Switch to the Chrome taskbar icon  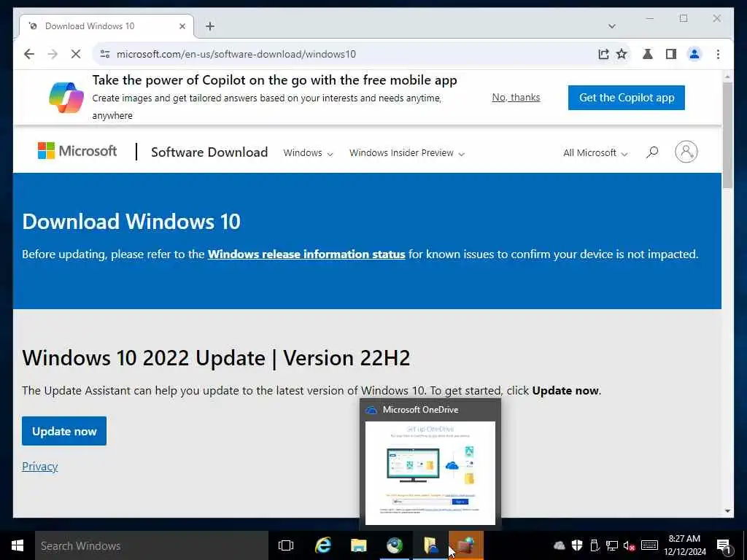pyautogui.click(x=395, y=545)
